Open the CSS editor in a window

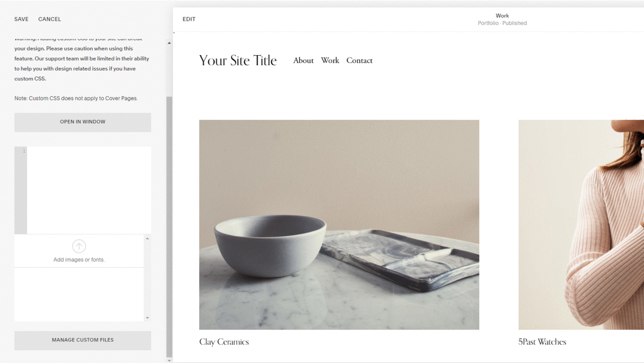click(82, 121)
